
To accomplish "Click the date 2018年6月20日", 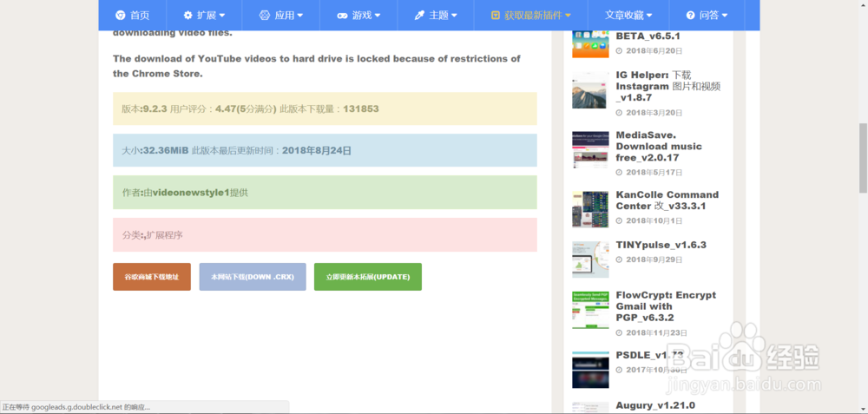I will 654,51.
